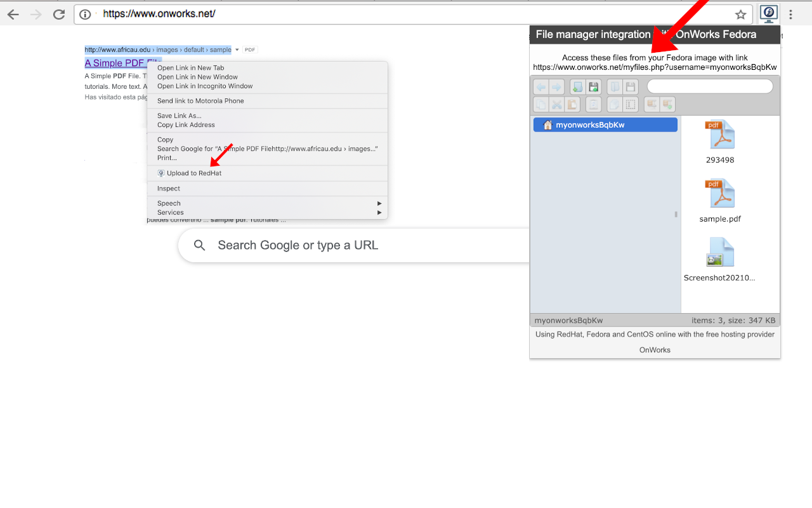View site information icon in address bar
The height and width of the screenshot is (508, 812).
click(85, 14)
